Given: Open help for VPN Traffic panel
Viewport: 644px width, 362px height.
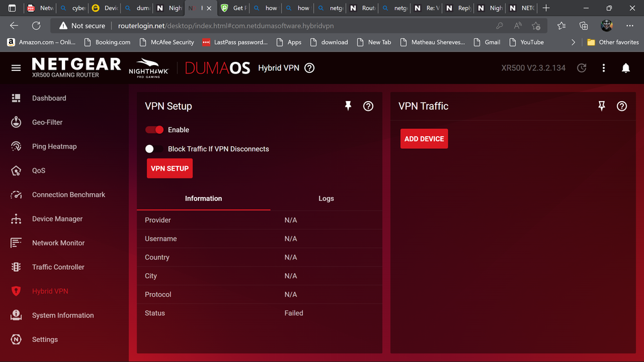Looking at the screenshot, I should [621, 106].
